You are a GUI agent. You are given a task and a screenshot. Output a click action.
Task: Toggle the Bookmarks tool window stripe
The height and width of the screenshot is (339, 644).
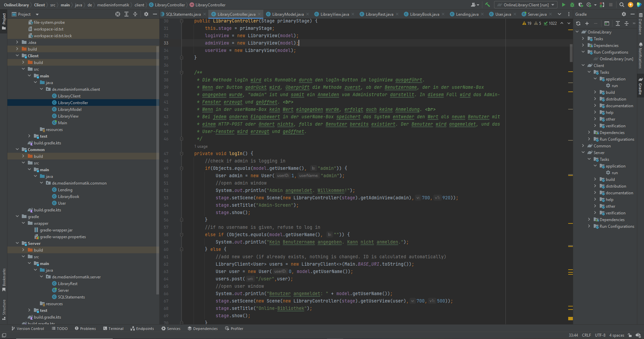pos(4,280)
